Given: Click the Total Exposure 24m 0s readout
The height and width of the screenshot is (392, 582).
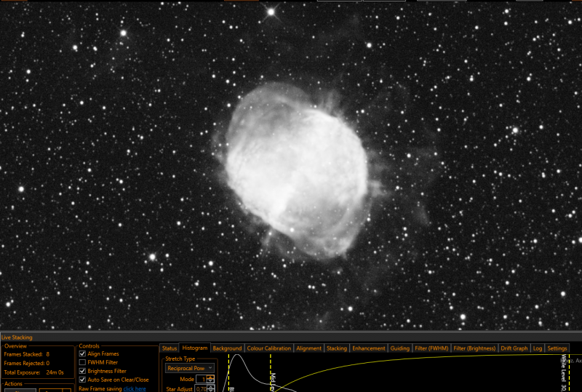Looking at the screenshot, I should [33, 372].
